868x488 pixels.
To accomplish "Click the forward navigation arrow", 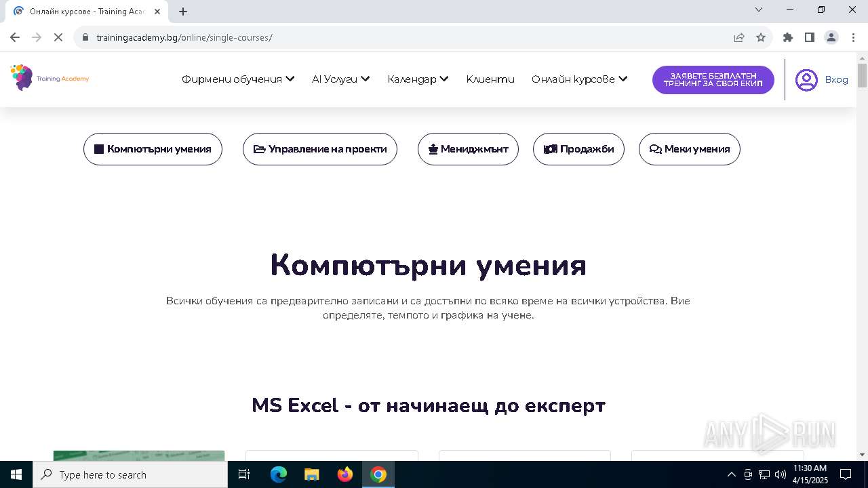I will pyautogui.click(x=37, y=37).
